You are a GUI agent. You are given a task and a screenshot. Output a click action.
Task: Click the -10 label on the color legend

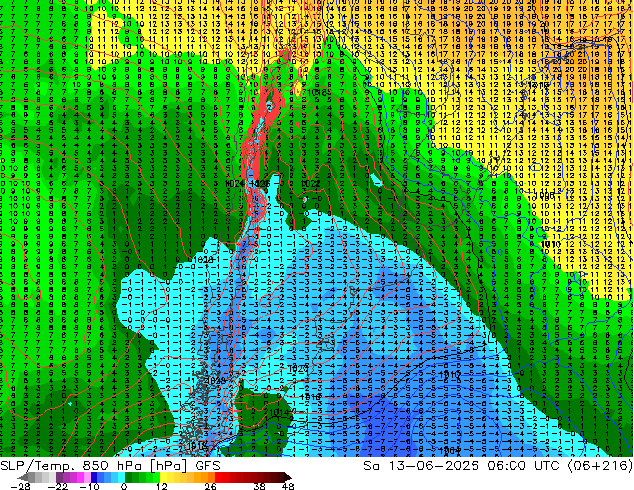89,486
